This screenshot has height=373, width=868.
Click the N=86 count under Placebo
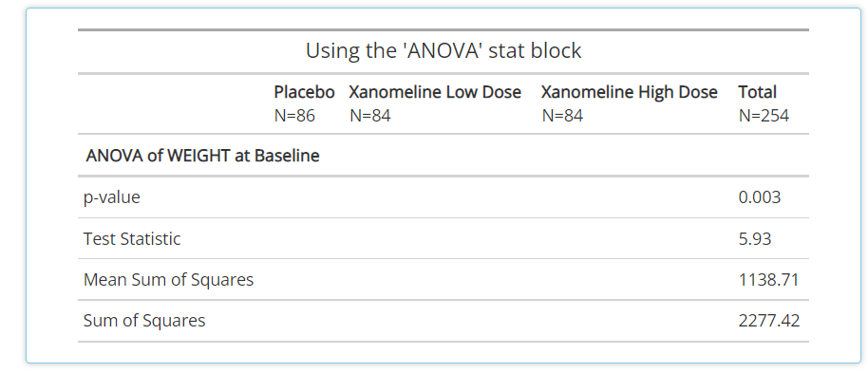tap(294, 116)
